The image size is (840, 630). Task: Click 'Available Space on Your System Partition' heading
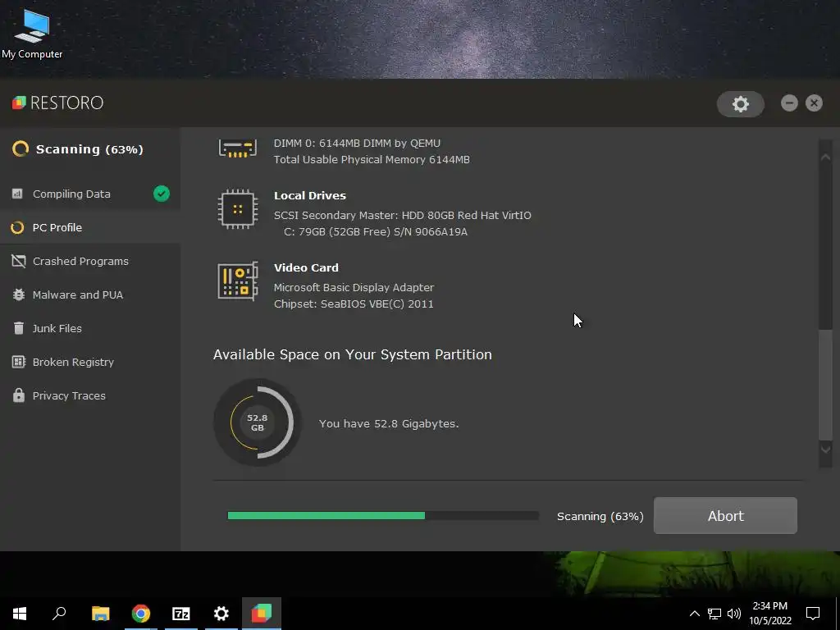pyautogui.click(x=353, y=354)
